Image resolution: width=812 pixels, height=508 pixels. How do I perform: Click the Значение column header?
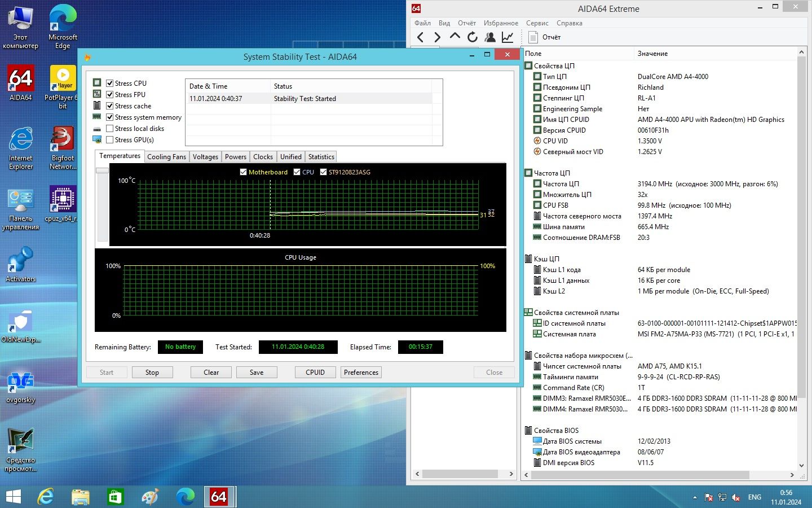click(x=716, y=54)
